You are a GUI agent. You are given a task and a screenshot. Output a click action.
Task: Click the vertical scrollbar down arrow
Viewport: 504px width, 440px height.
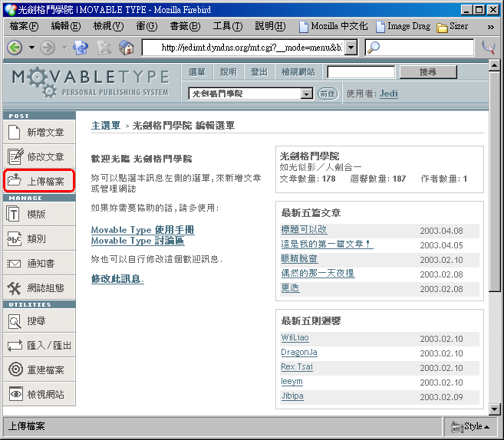click(494, 409)
